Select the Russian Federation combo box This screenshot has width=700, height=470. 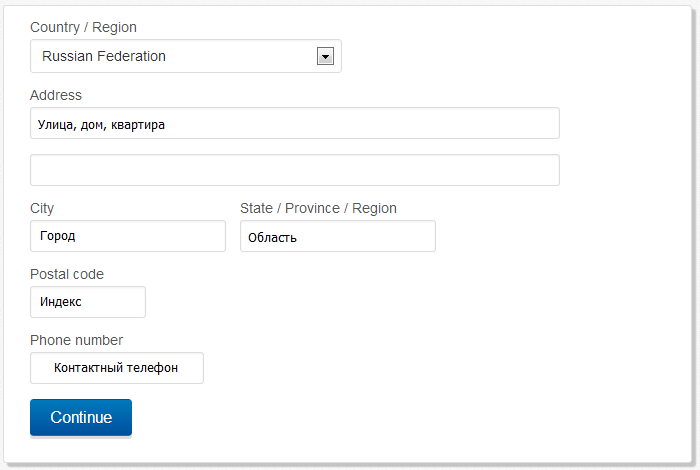tap(175, 57)
